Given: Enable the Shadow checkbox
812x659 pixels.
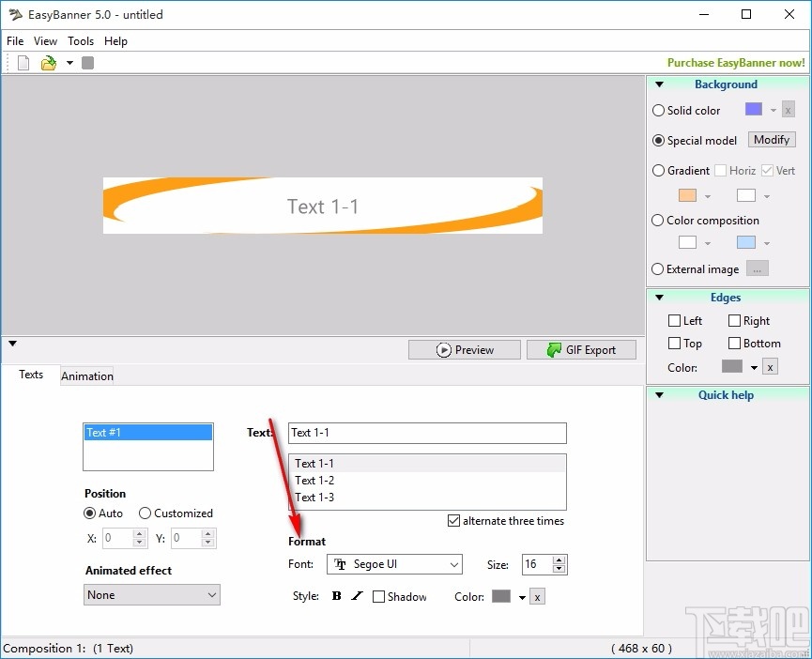Looking at the screenshot, I should pyautogui.click(x=379, y=597).
